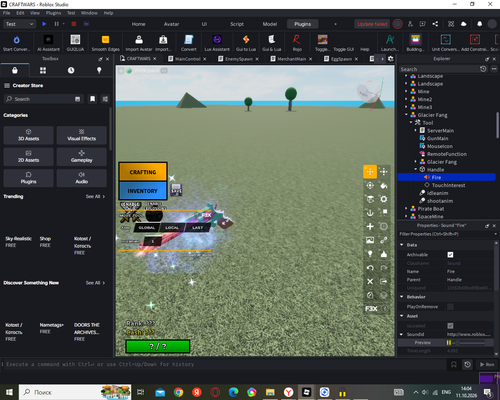
Task: Select the F3X move tool highlighted in orange
Action: click(370, 172)
